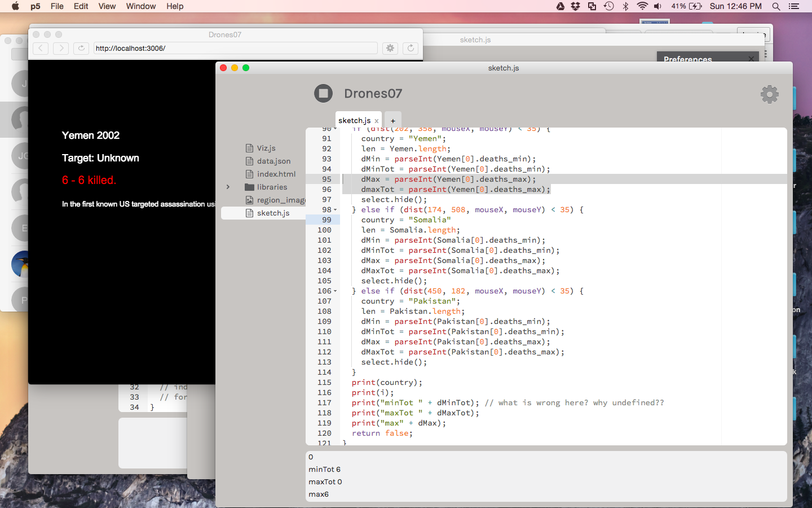Stop the running Drones07 sketch
812x508 pixels.
324,93
